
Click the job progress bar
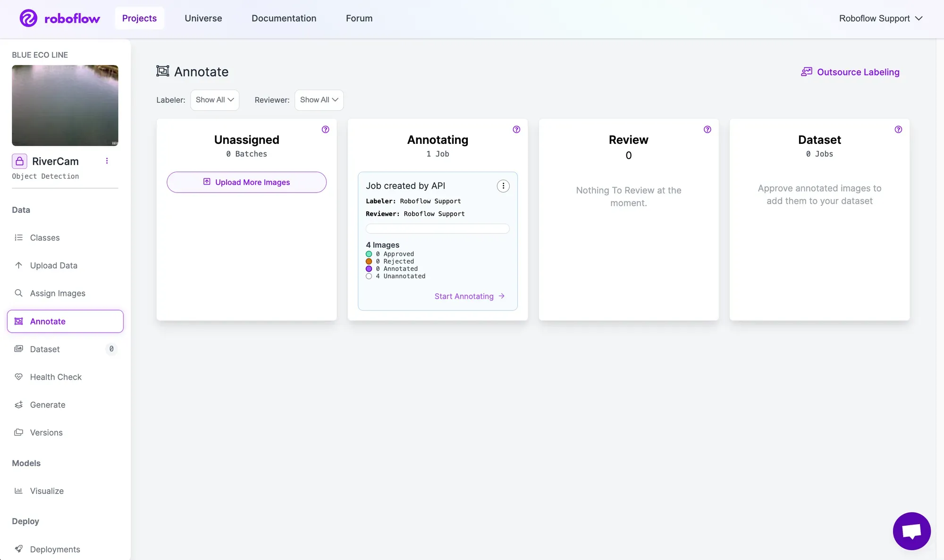(x=438, y=229)
